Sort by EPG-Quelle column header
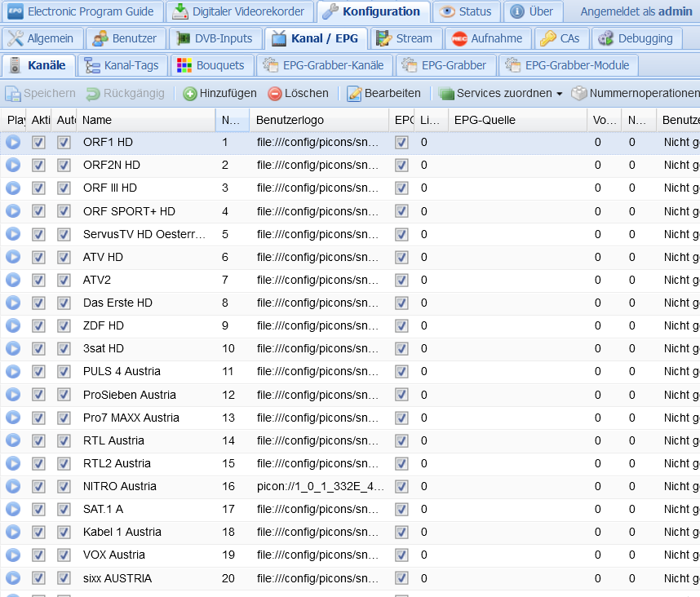The image size is (700, 597). 517,120
